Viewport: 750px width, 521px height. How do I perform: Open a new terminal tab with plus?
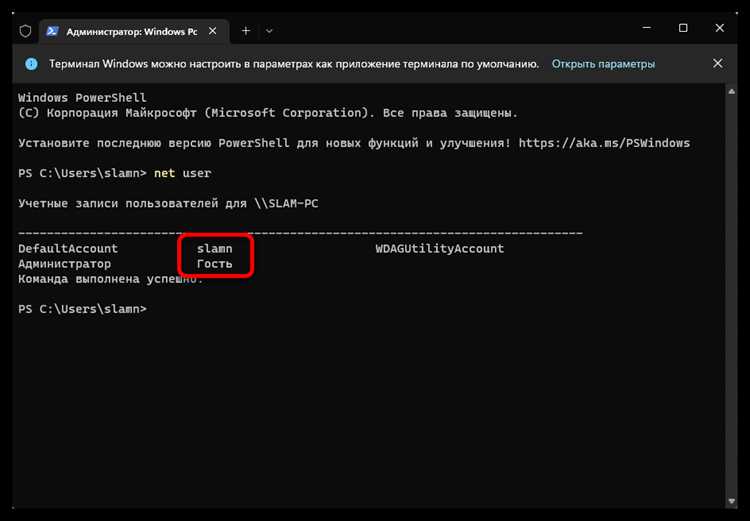[246, 31]
